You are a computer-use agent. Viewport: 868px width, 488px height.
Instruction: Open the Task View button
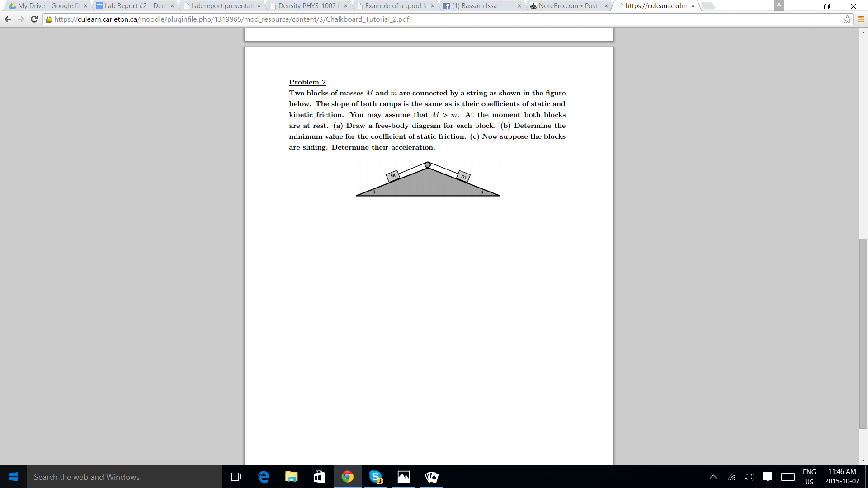coord(235,477)
